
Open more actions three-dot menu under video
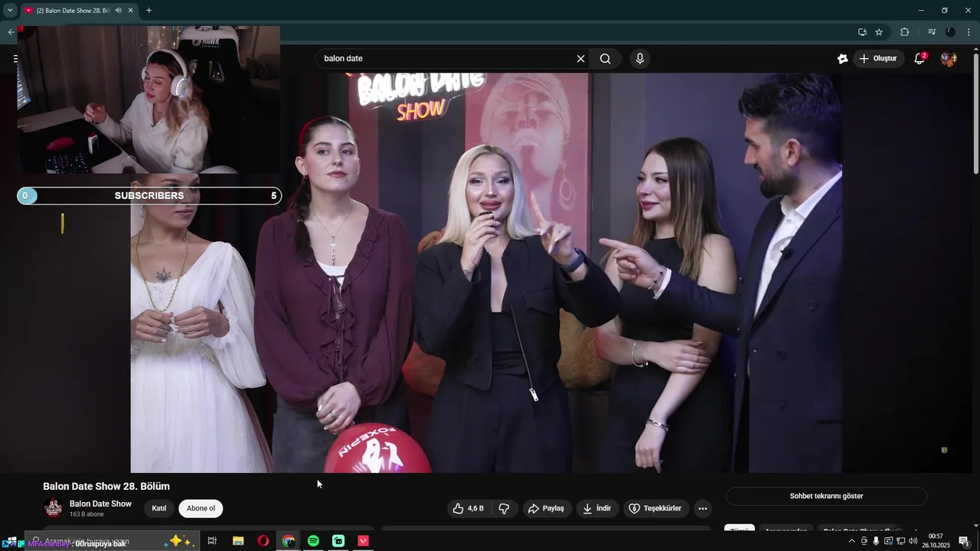pos(703,508)
